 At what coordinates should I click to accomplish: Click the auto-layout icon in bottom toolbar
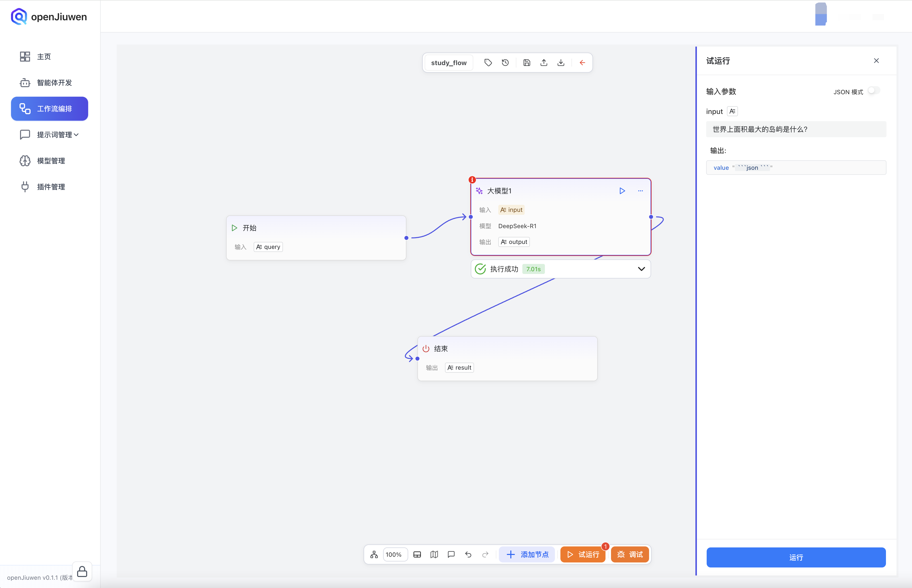[374, 554]
